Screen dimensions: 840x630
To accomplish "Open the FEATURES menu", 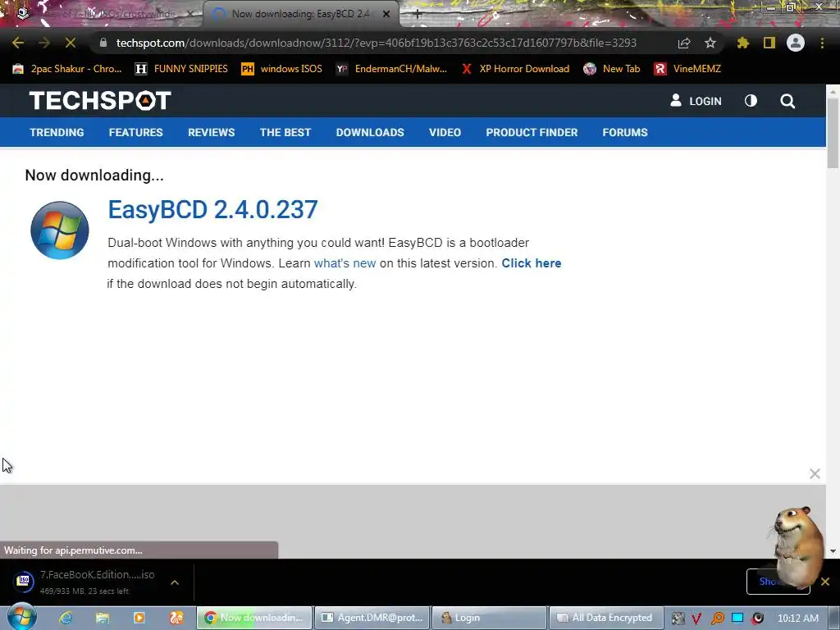I will (135, 132).
